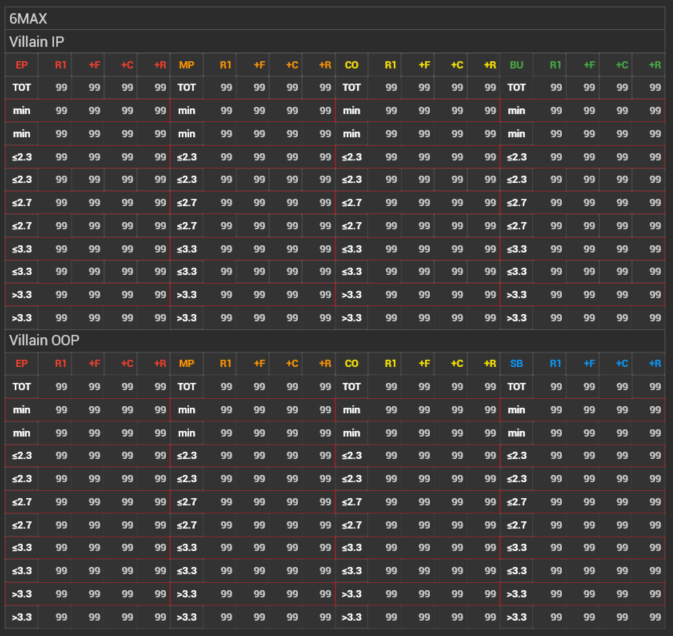Select the blue +R header

[655, 363]
